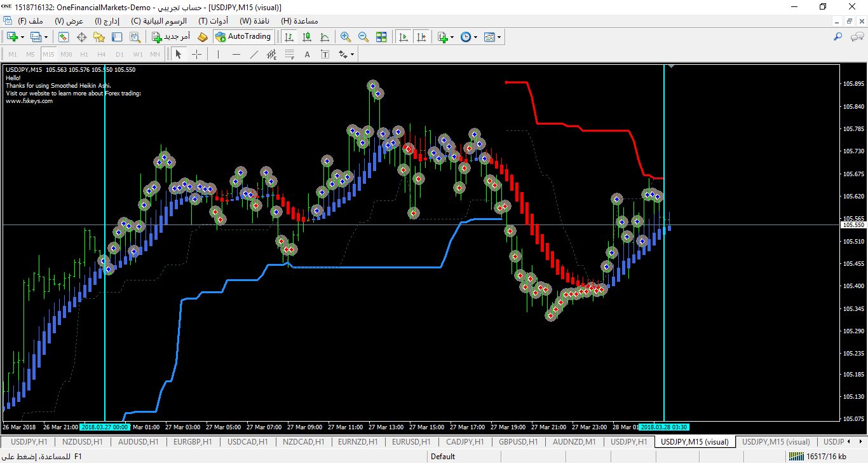This screenshot has width=868, height=463.
Task: Open the Data Window crosshair icon
Action: [x=82, y=37]
